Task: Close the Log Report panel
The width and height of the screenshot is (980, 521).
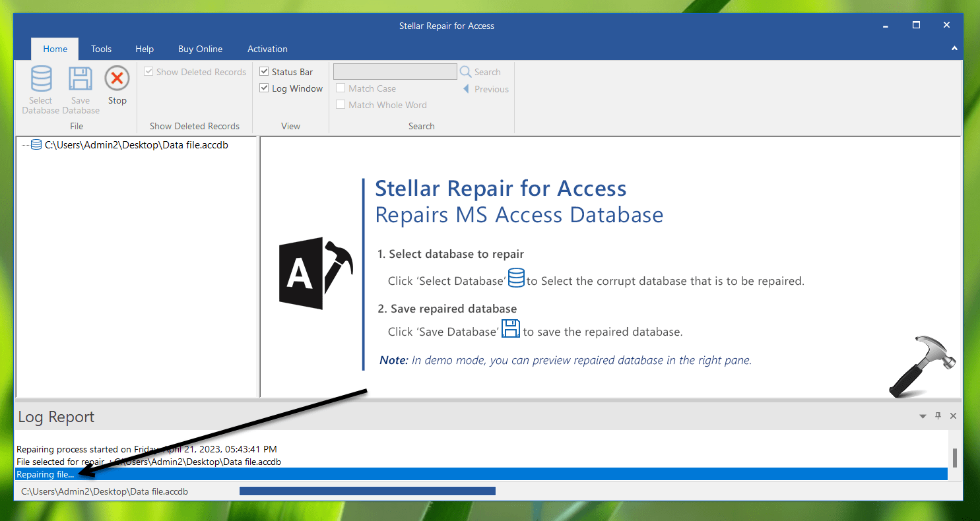Action: tap(953, 416)
